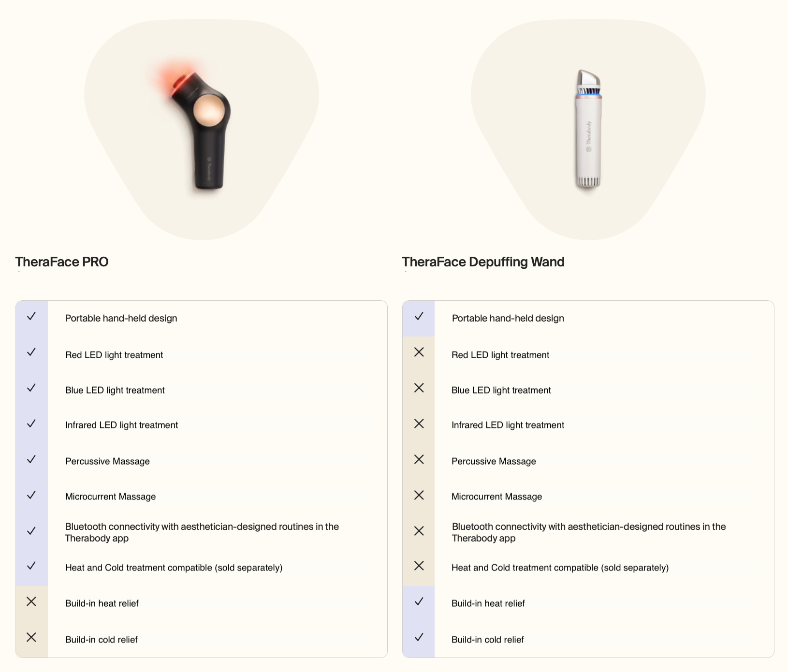Click the Depuffing Wand X icon for Percussive Massage
Viewport: 788px width, 672px height.
click(419, 459)
